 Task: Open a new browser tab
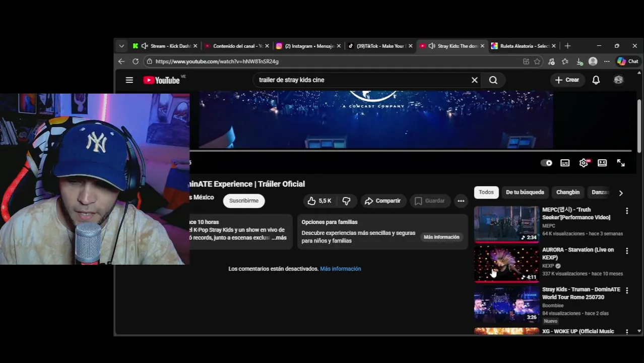click(x=567, y=46)
